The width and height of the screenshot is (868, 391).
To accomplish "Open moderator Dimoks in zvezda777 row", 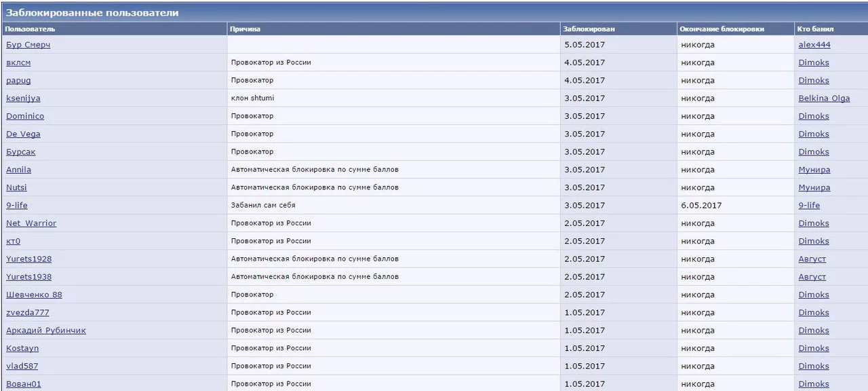I will 814,312.
